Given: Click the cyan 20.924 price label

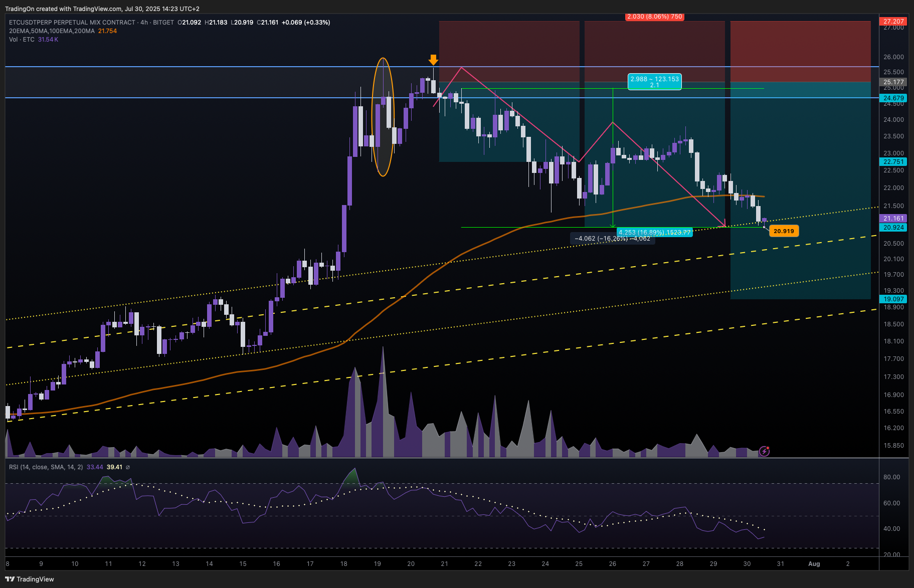Looking at the screenshot, I should tap(894, 228).
